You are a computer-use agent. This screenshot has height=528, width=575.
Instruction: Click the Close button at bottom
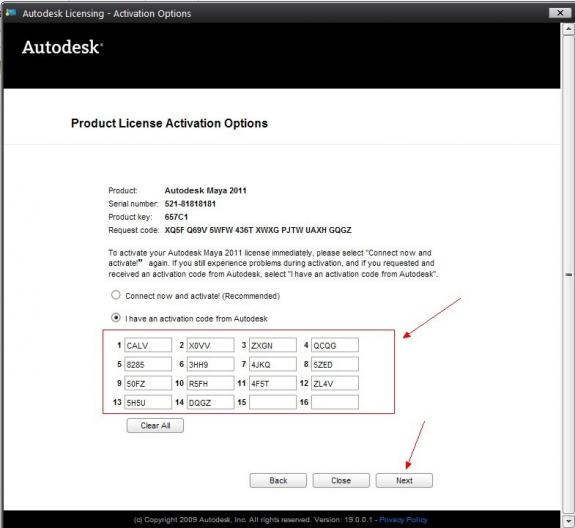(x=341, y=480)
